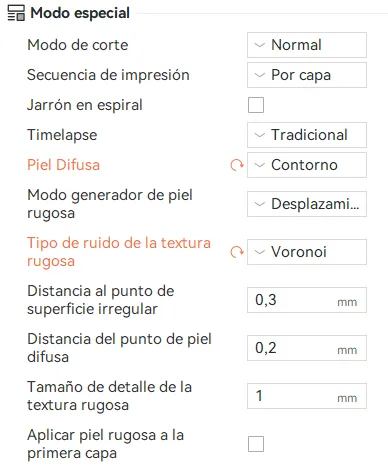
Task: Click the Tamaño de detalle de la textura rugosa field
Action: coord(307,396)
